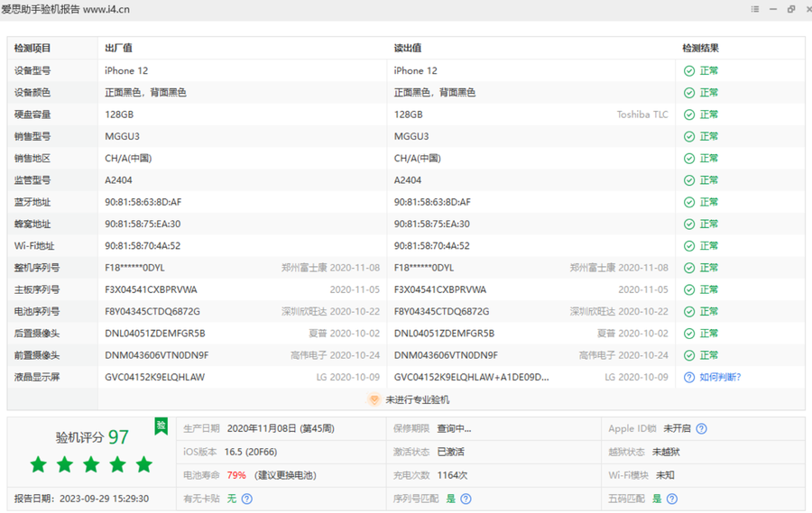812x513 pixels.
Task: Click the 保修期限 查询中 value
Action: pyautogui.click(x=454, y=429)
